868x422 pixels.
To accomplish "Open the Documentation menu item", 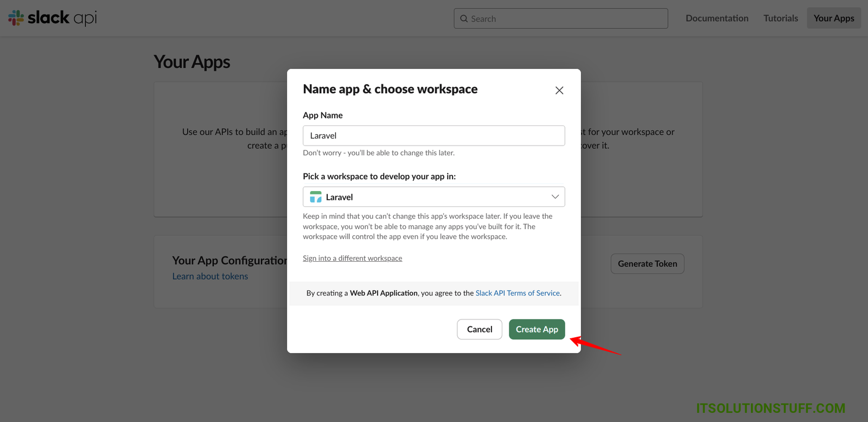I will pos(717,18).
